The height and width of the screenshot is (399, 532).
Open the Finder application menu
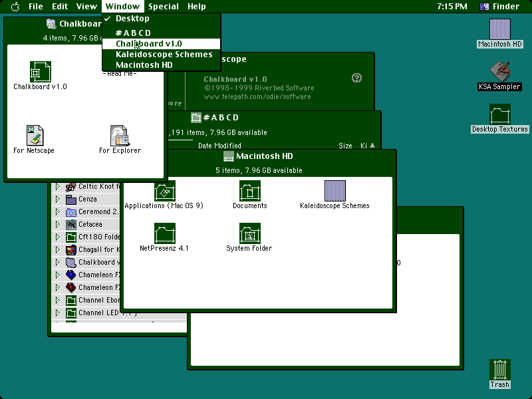[x=500, y=7]
